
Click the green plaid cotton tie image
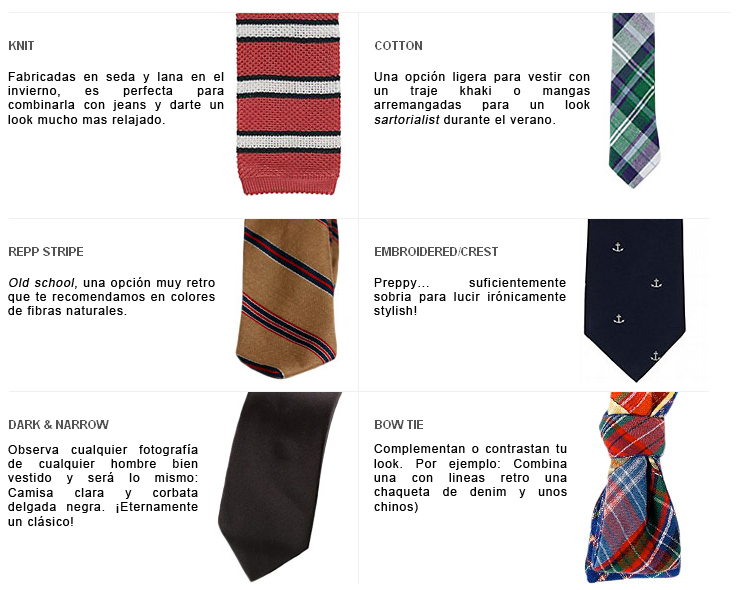(x=634, y=101)
